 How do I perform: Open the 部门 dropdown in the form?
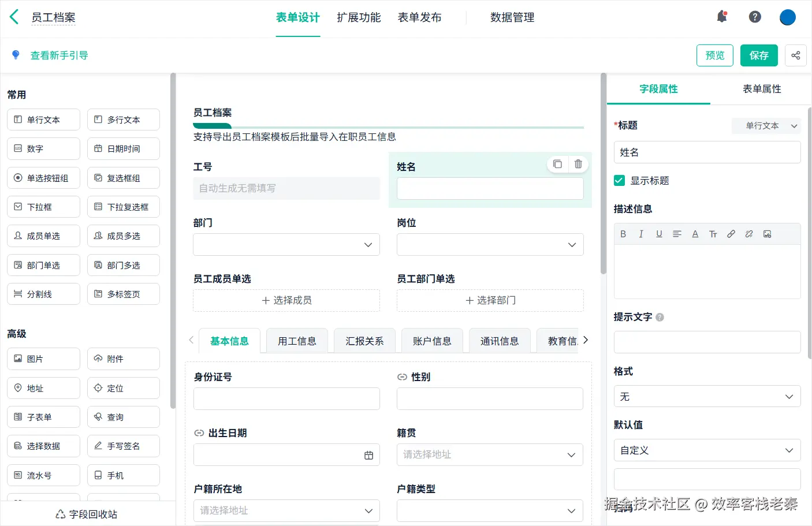(x=286, y=245)
